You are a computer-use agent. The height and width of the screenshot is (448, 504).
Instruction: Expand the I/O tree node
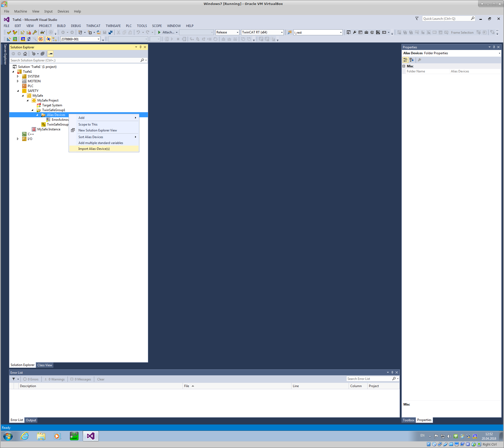(18, 139)
